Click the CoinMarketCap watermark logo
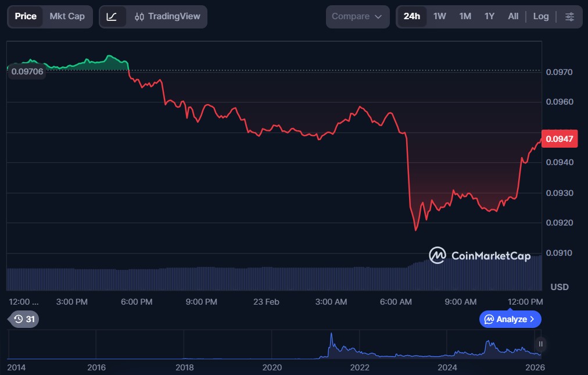This screenshot has height=375, width=588. pos(479,255)
